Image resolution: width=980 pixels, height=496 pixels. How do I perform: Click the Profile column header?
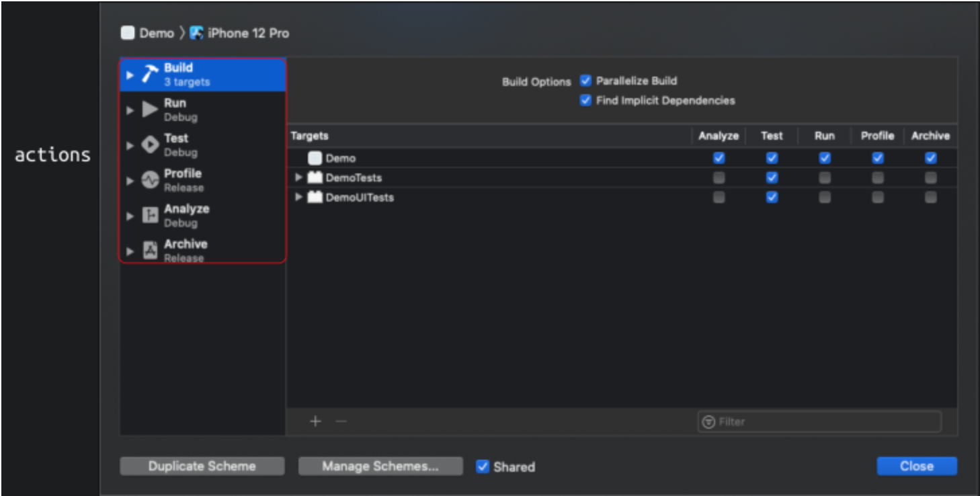pos(878,136)
